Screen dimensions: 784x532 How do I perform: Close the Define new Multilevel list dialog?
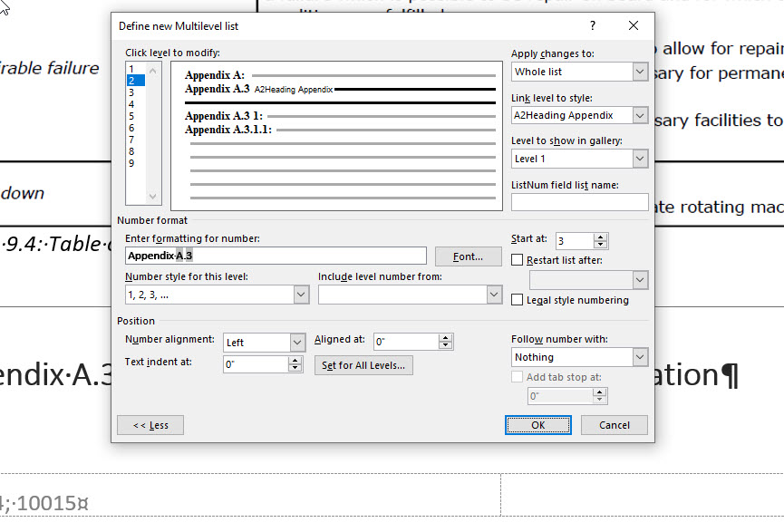click(x=633, y=25)
